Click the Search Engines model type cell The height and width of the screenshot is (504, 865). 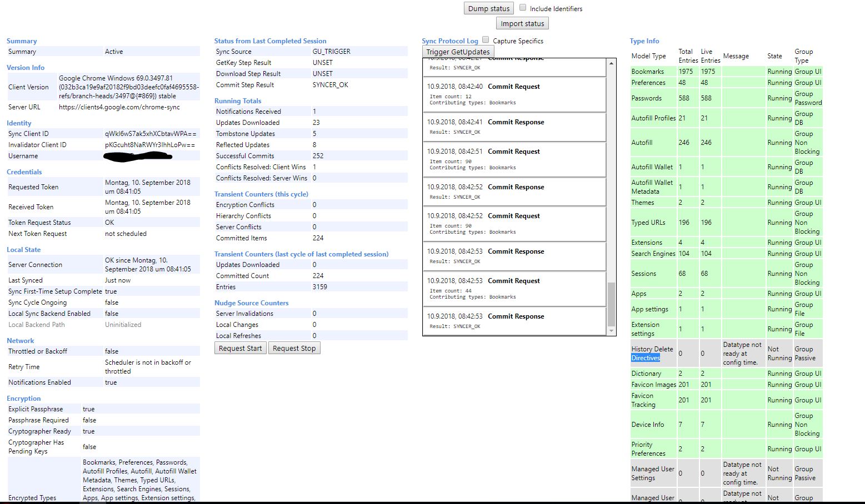tap(653, 254)
